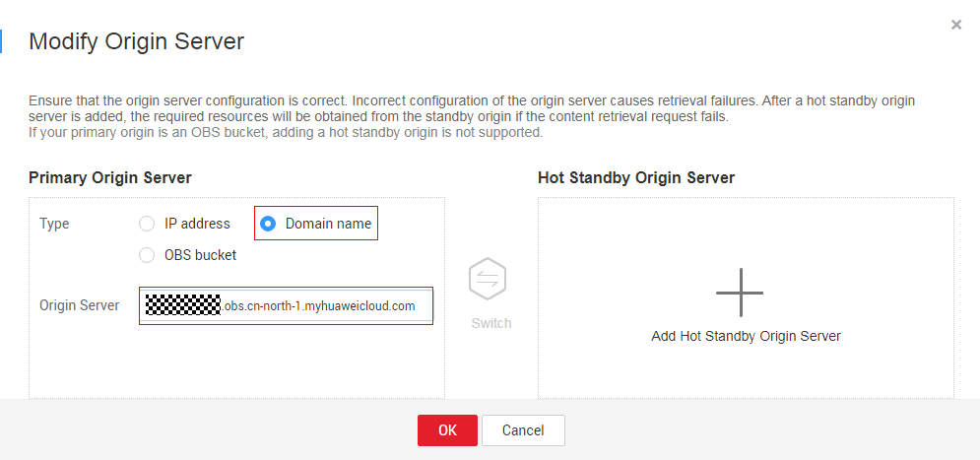Click the "Type" field label
The height and width of the screenshot is (460, 980).
point(54,224)
